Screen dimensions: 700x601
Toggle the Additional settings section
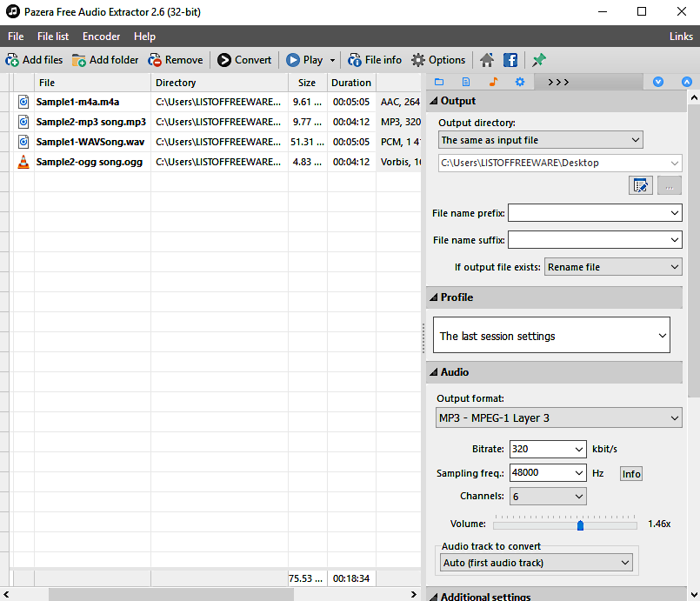[434, 597]
